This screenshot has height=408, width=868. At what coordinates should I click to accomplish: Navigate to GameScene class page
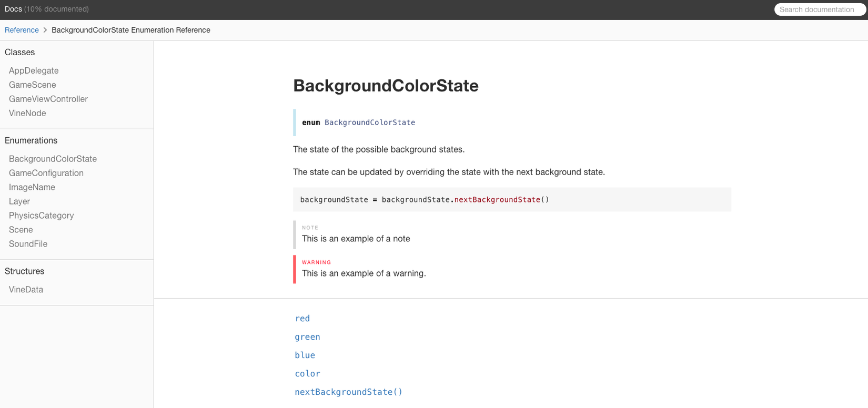(32, 85)
